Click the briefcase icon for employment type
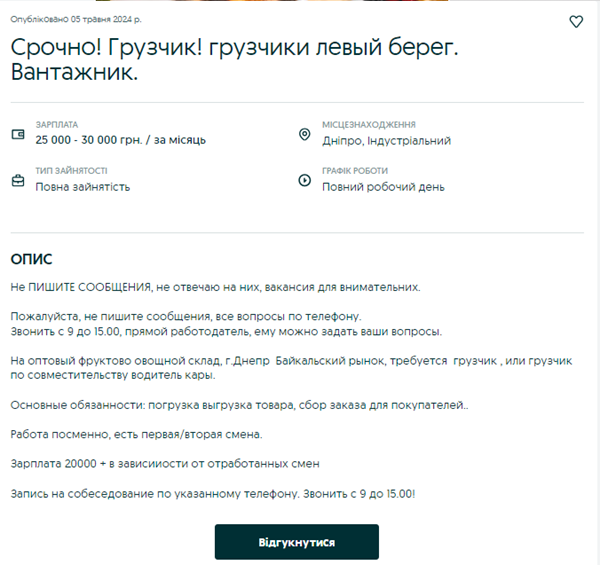Viewport: 600px width, 565px height. coord(17,181)
